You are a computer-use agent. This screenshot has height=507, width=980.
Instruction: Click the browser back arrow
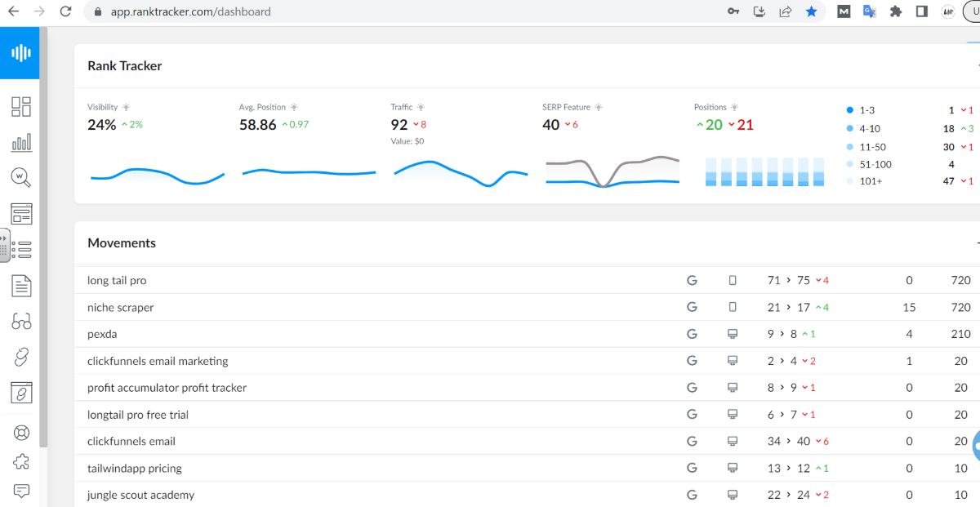pyautogui.click(x=12, y=11)
